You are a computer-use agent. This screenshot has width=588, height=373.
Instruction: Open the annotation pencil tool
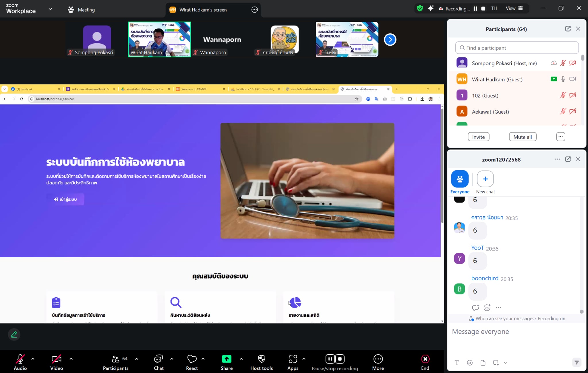[x=14, y=335]
